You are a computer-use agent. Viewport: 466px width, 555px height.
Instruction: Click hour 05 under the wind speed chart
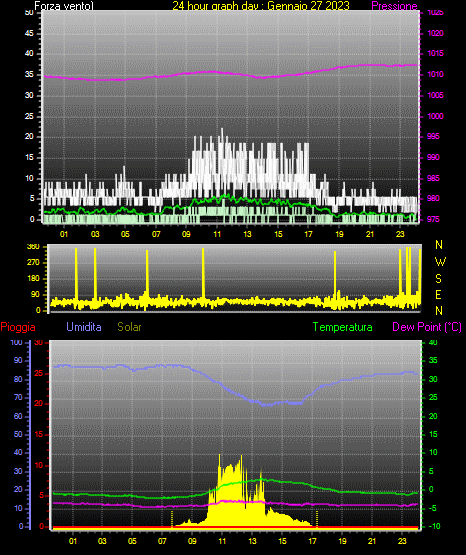[125, 234]
